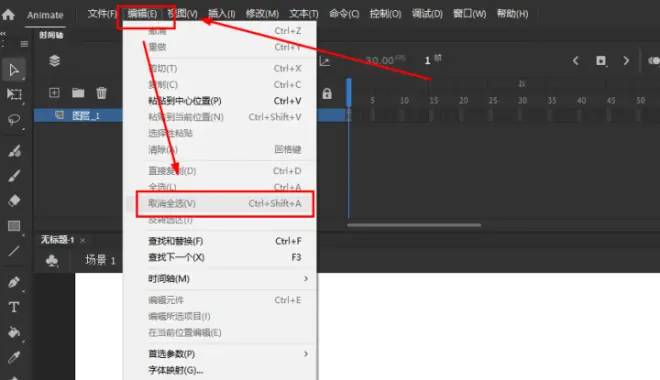Toggle lock all layers

pyautogui.click(x=327, y=93)
